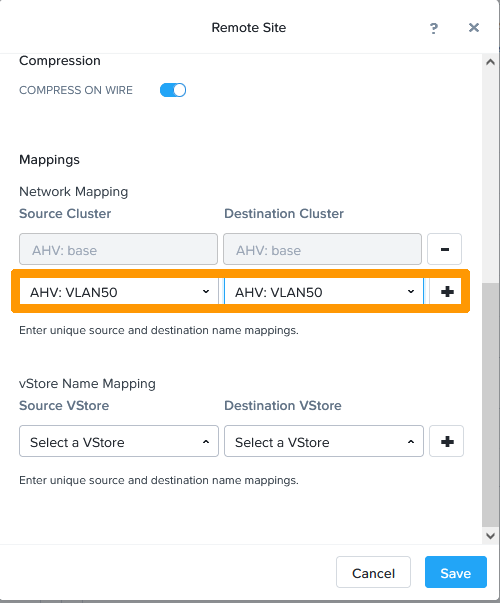Click the Source VStore dropdown caret
The height and width of the screenshot is (603, 500).
[x=206, y=441]
